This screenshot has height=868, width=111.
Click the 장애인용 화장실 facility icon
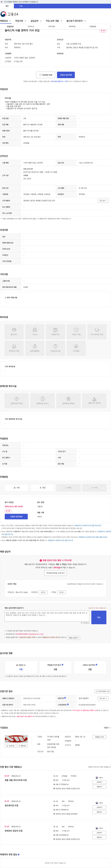tap(68, 401)
